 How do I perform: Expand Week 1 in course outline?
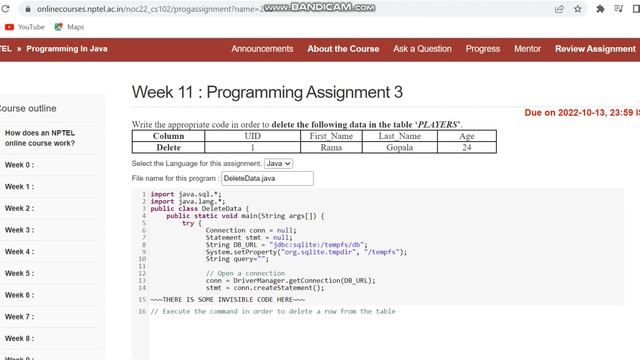click(x=20, y=187)
